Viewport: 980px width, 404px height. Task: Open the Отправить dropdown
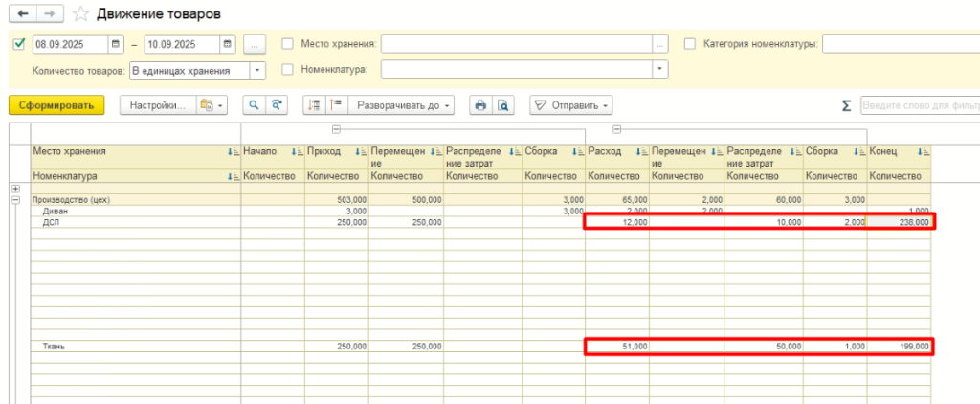(x=571, y=105)
